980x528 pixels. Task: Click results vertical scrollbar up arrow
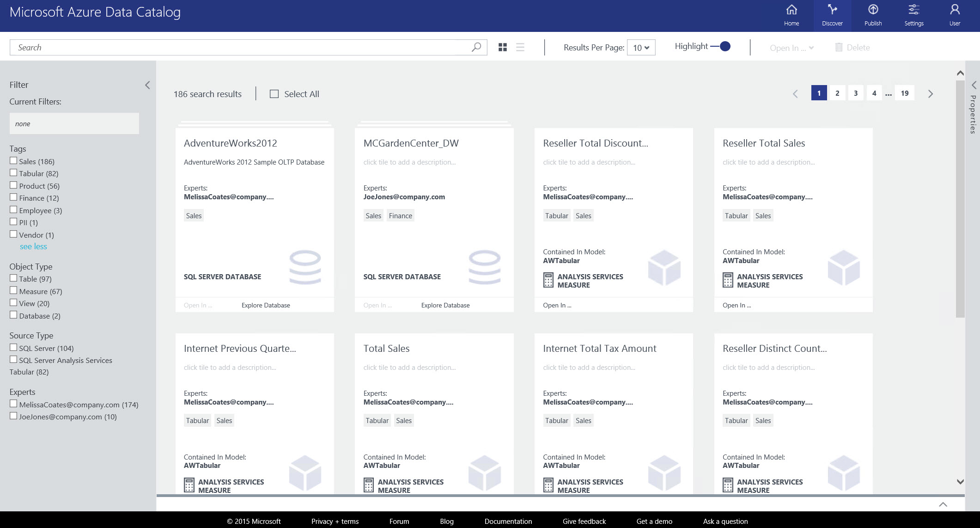pyautogui.click(x=960, y=73)
